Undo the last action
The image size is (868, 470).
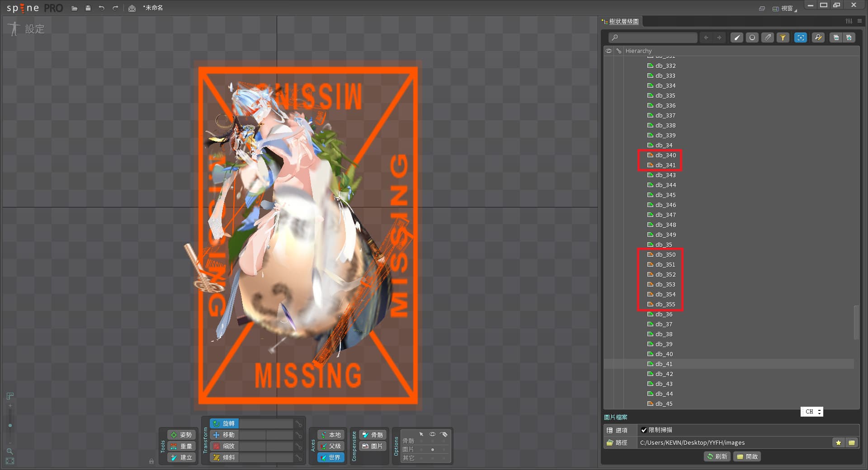tap(101, 8)
